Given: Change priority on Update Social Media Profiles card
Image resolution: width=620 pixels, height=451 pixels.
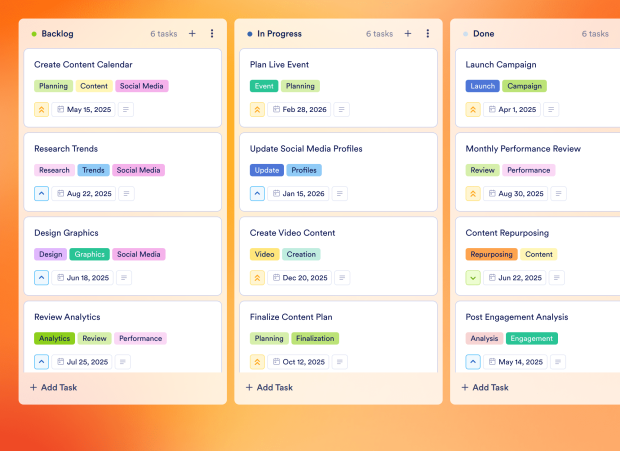Looking at the screenshot, I should [x=258, y=194].
